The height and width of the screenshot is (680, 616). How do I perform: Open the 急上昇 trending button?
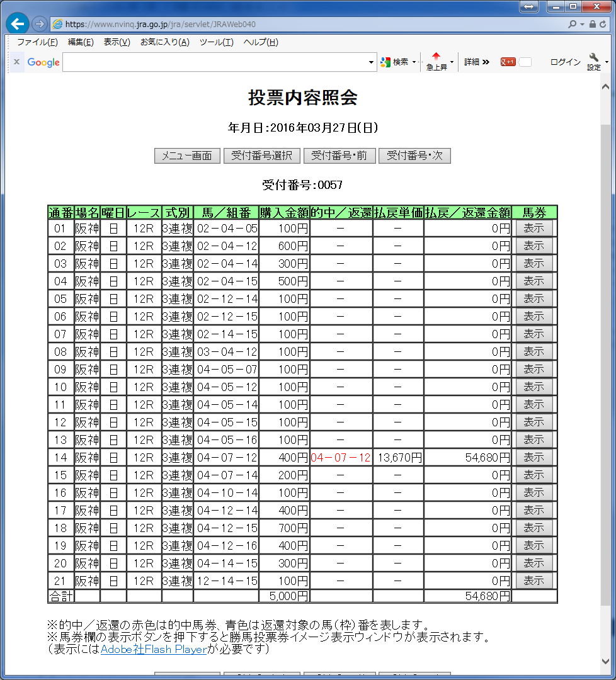(x=436, y=61)
